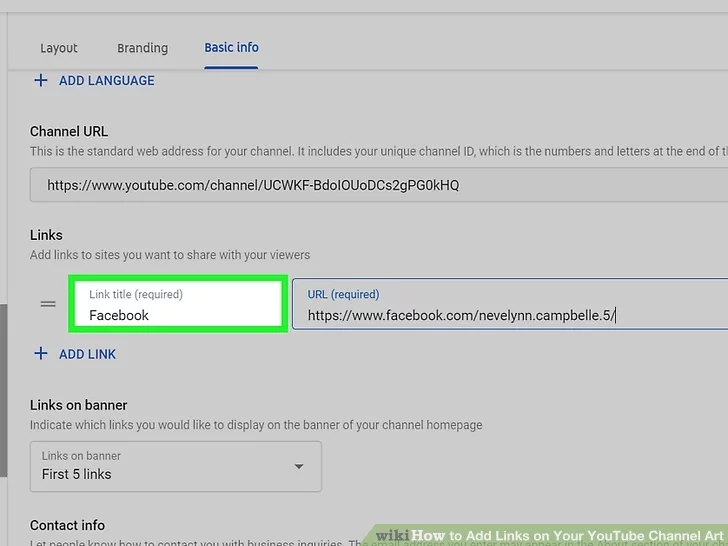The width and height of the screenshot is (728, 546).
Task: Click the 'Links' section heading
Action: click(x=46, y=235)
